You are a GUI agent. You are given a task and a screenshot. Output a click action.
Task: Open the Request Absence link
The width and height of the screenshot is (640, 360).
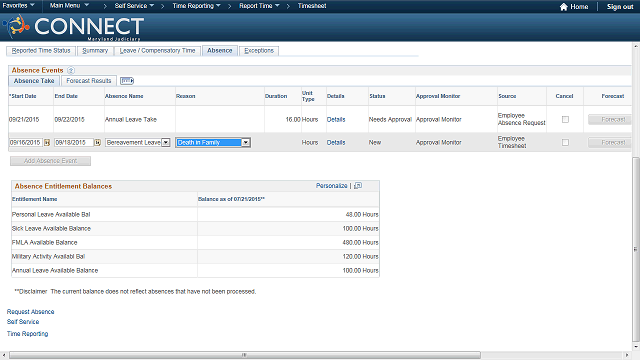[x=30, y=312]
